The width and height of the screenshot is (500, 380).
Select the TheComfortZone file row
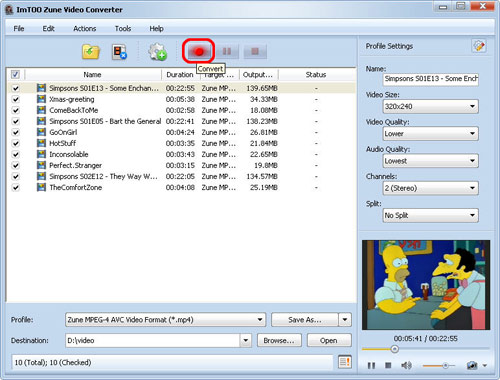(181, 187)
